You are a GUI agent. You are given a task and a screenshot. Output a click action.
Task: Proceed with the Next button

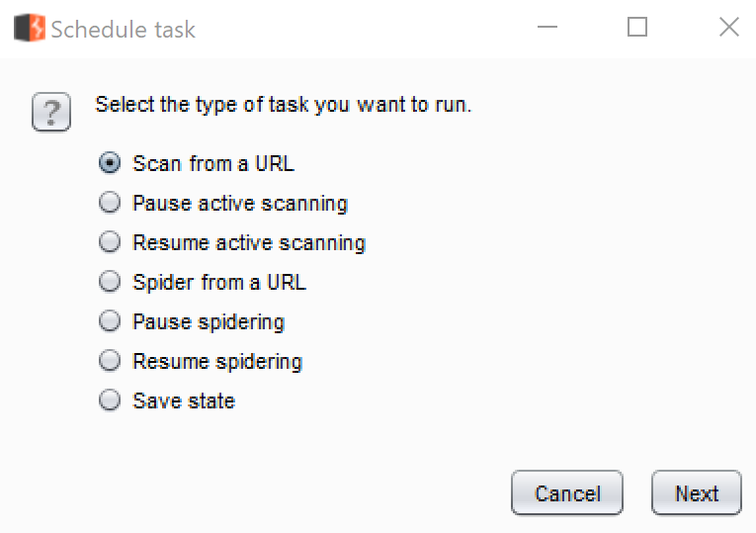[696, 493]
